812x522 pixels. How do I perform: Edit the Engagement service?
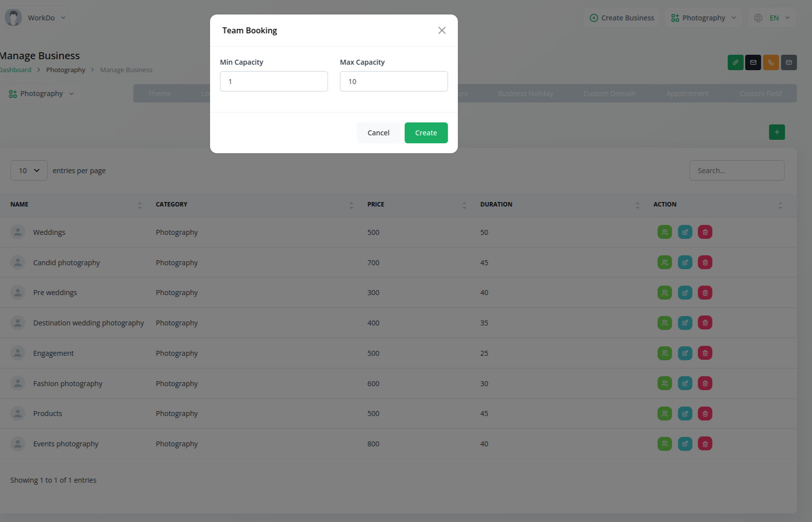[x=685, y=353]
